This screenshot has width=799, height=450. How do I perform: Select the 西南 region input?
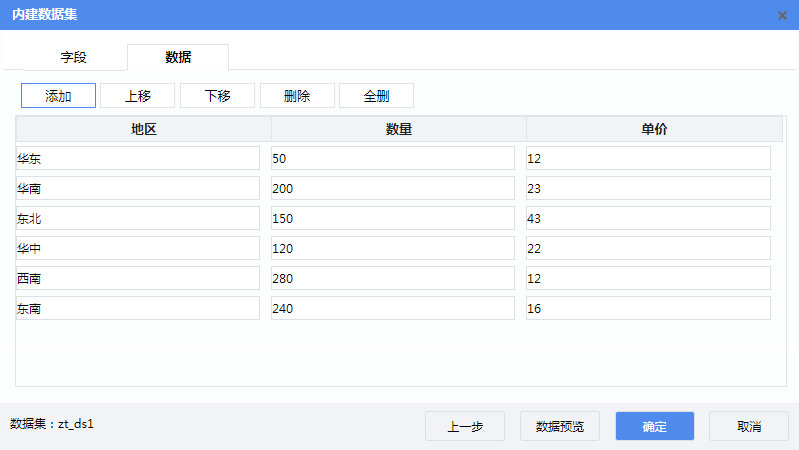point(138,278)
